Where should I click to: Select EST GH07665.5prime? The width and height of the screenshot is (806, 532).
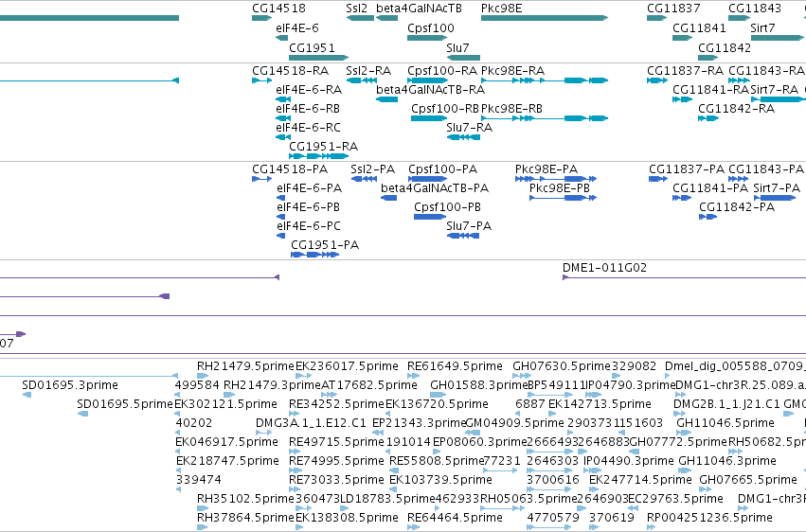point(748,480)
